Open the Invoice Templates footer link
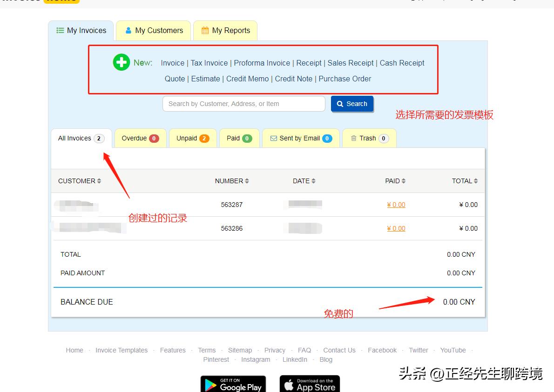Image resolution: width=554 pixels, height=392 pixels. pyautogui.click(x=122, y=350)
